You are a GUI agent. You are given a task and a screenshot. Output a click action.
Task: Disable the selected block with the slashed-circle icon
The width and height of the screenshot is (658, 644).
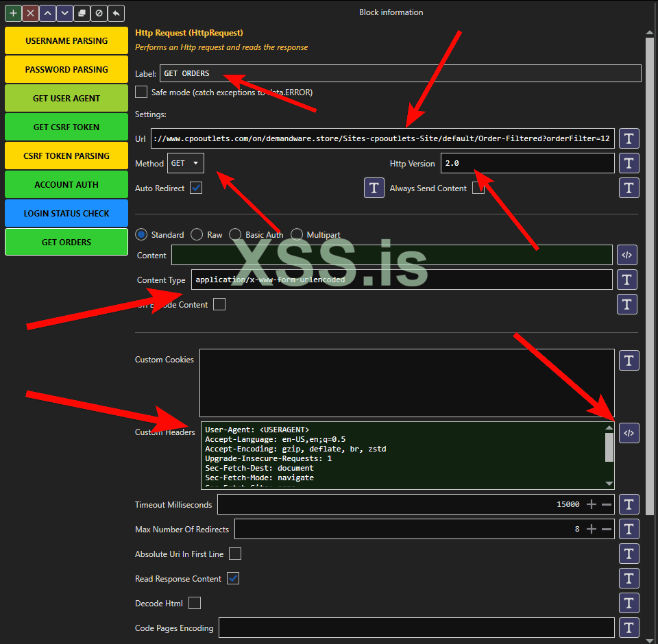pyautogui.click(x=99, y=14)
